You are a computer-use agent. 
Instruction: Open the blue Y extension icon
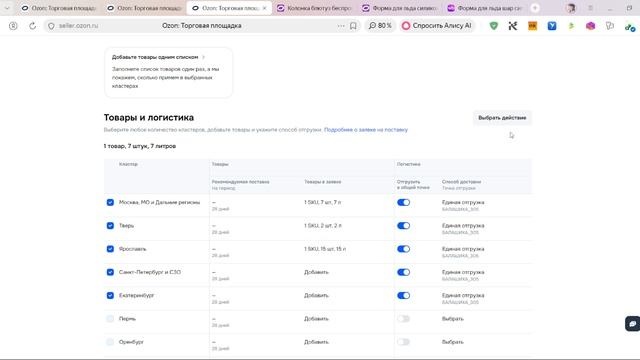(552, 26)
